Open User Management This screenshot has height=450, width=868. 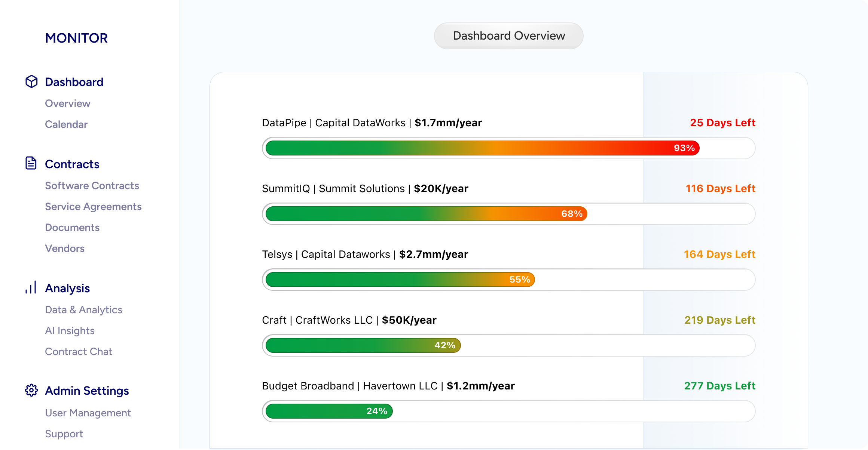(x=88, y=413)
